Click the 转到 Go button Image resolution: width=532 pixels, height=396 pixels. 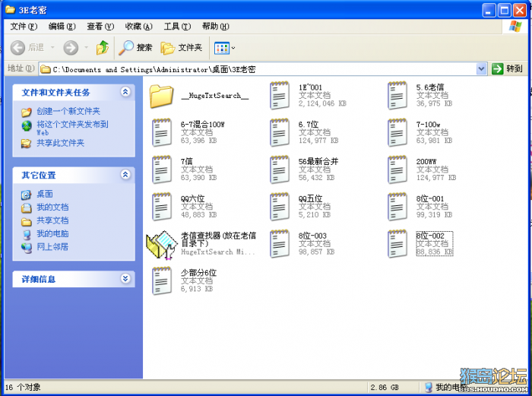(x=508, y=69)
